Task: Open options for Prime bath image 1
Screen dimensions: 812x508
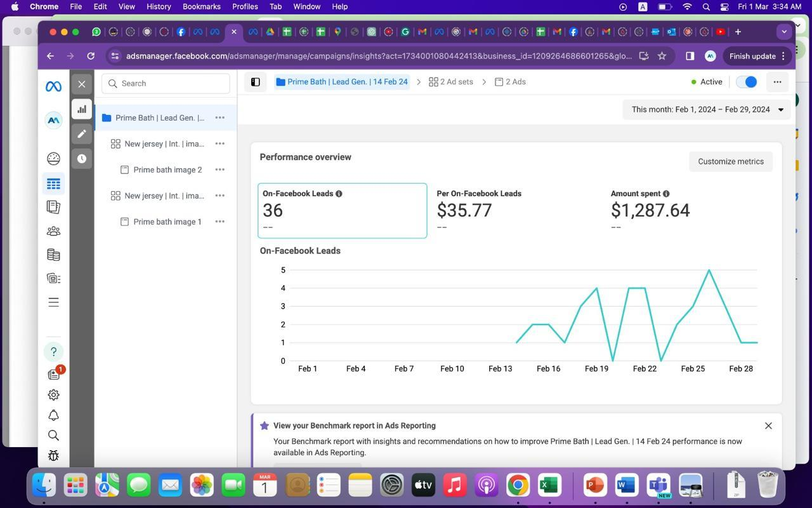Action: click(219, 222)
